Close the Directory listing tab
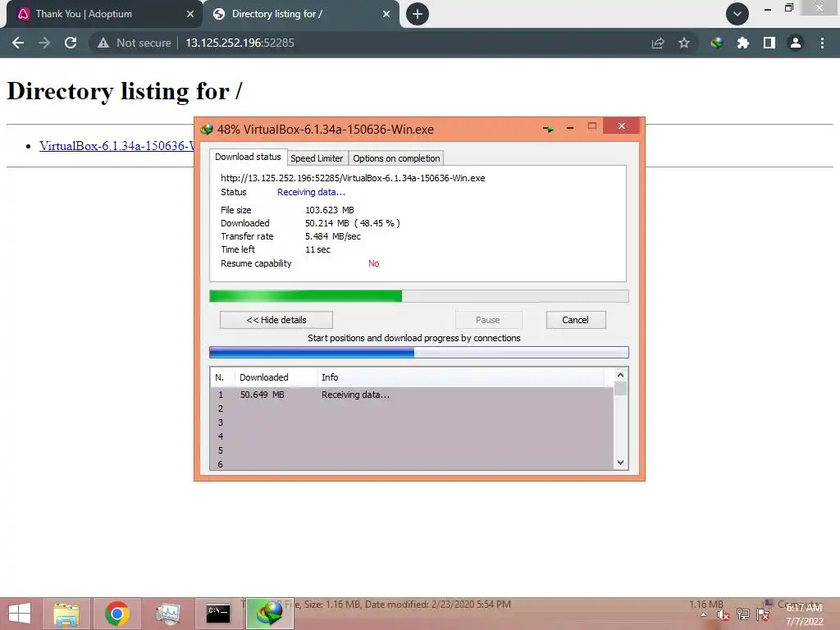840x630 pixels. pos(386,14)
